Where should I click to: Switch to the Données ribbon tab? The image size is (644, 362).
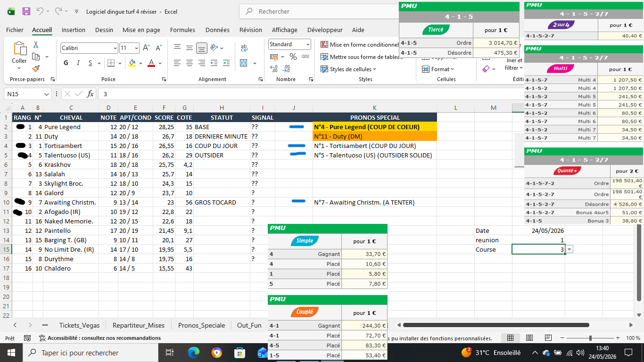pyautogui.click(x=217, y=30)
